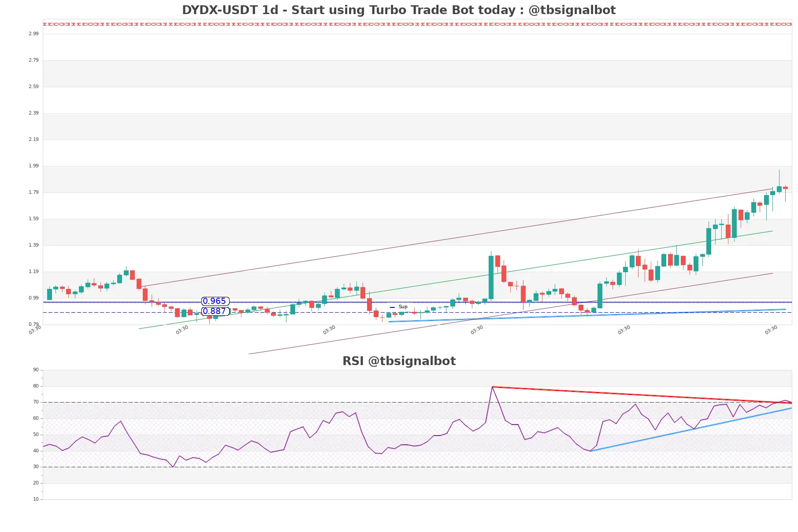798x532 pixels.
Task: Click the RSI 40 axis label
Action: point(36,451)
